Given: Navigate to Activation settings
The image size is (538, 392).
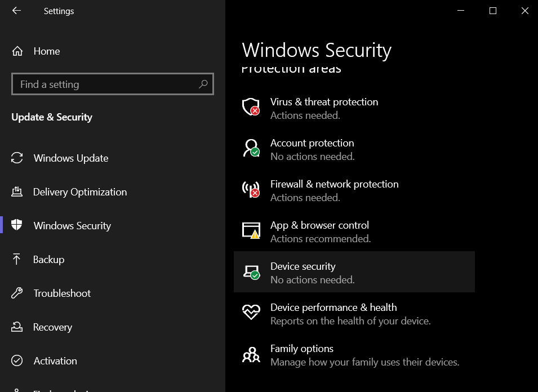Looking at the screenshot, I should (55, 361).
